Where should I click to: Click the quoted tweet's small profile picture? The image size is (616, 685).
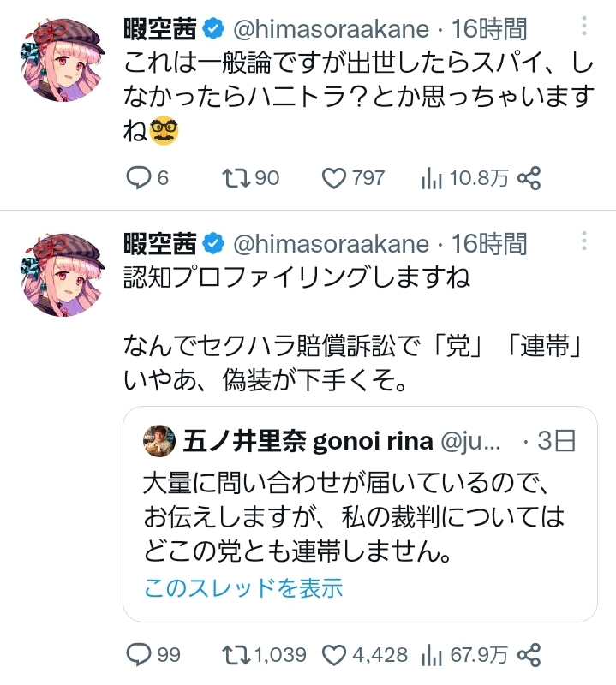point(159,440)
